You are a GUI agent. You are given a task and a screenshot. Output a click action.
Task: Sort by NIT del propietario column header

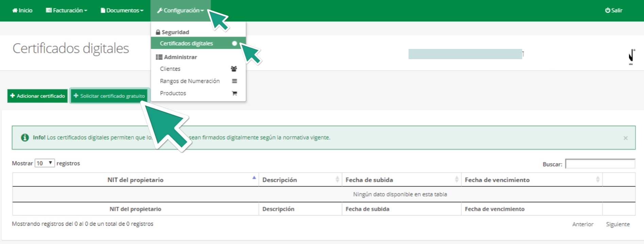(x=135, y=180)
